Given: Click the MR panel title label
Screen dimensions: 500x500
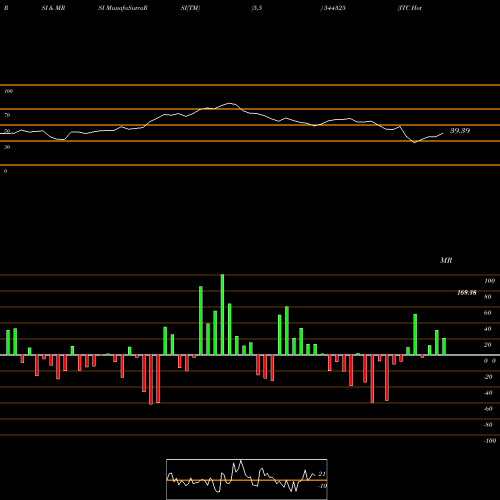Looking at the screenshot, I should pos(446,260).
